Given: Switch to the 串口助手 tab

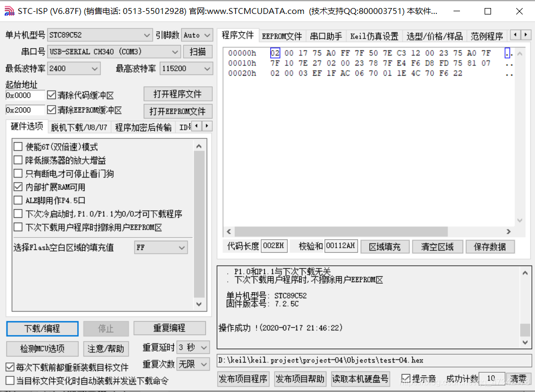Looking at the screenshot, I should click(x=326, y=35).
